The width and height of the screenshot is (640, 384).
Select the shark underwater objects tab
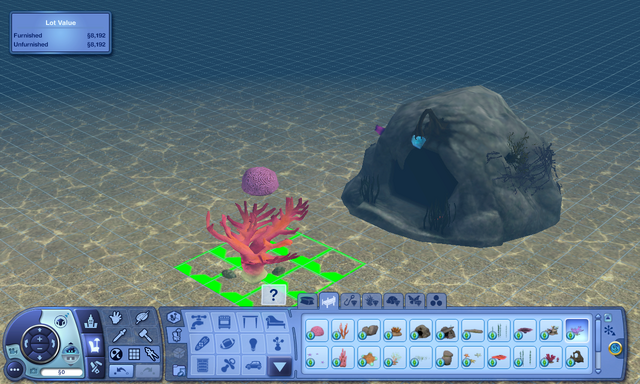pos(329,301)
